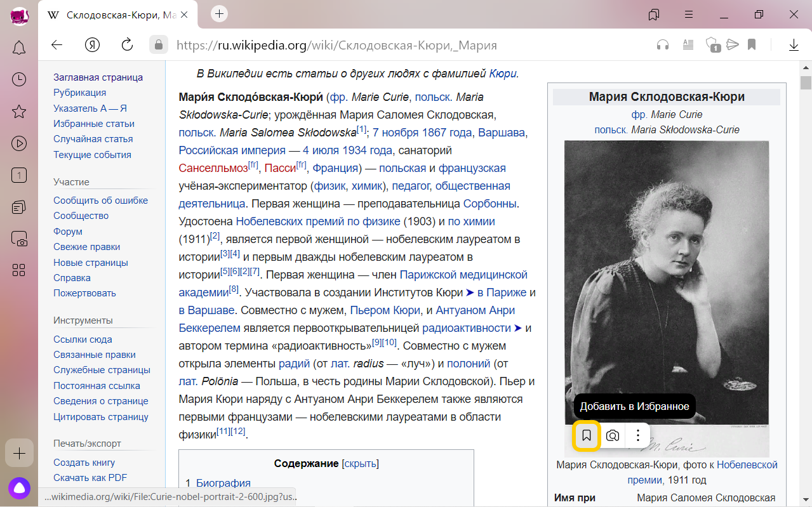
Task: Open Создать книгу link
Action: [x=84, y=463]
